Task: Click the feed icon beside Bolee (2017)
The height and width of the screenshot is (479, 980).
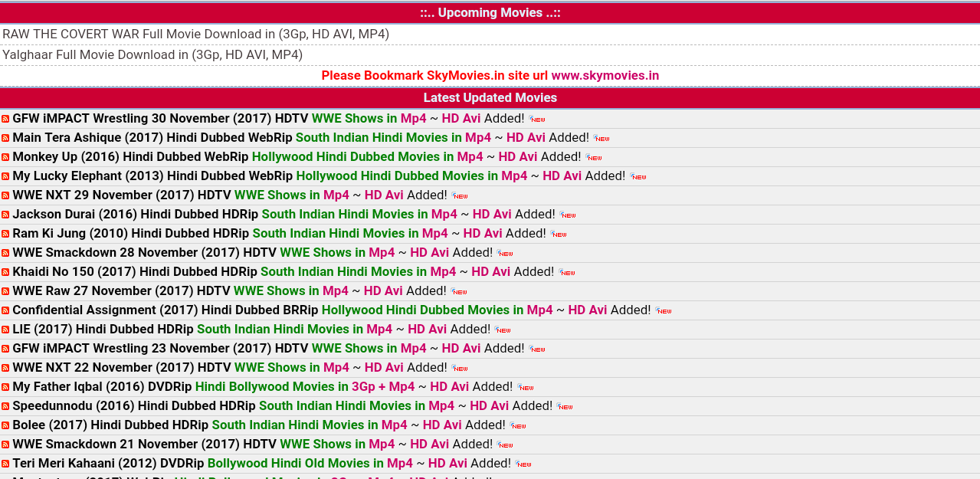Action: 5,425
